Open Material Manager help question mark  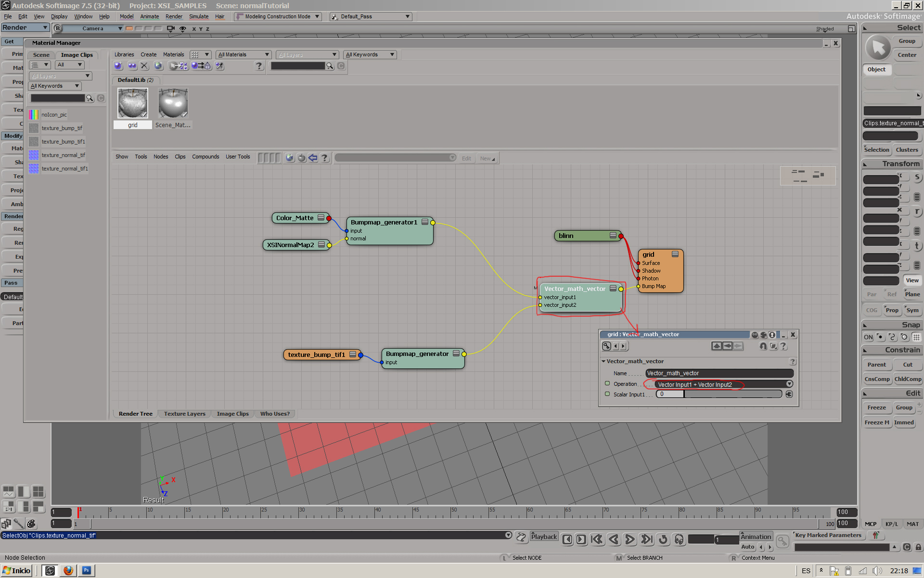click(259, 66)
